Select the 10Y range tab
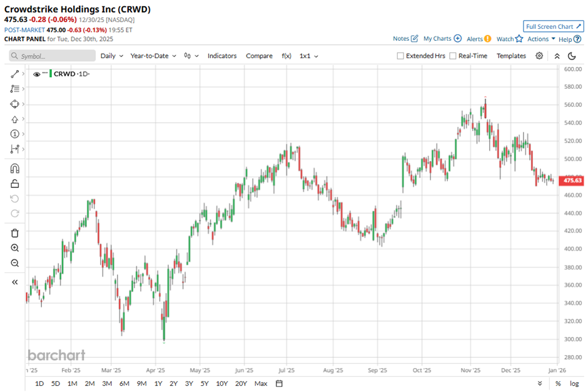Screen dimensions: 588x392 (221, 383)
